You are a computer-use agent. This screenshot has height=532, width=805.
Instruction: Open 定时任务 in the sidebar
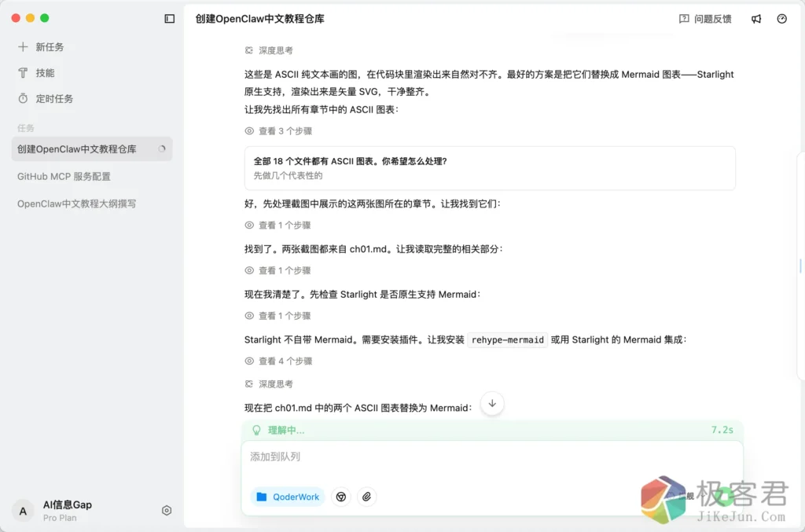(53, 99)
